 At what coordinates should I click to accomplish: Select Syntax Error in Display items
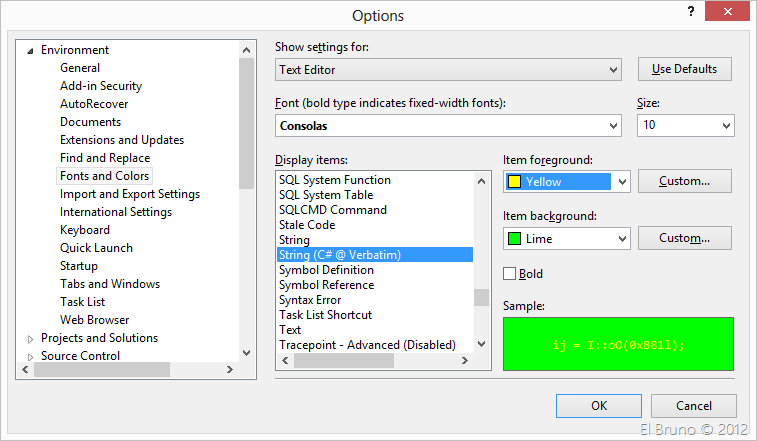pyautogui.click(x=310, y=300)
